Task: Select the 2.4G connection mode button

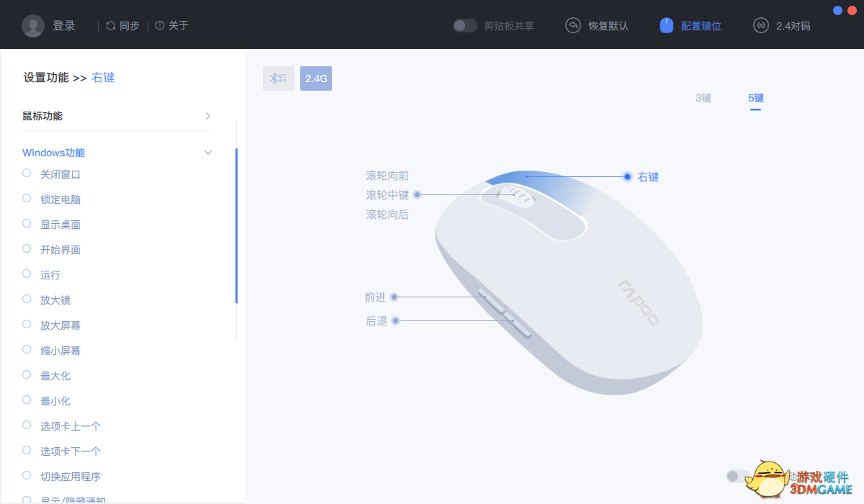Action: point(316,78)
